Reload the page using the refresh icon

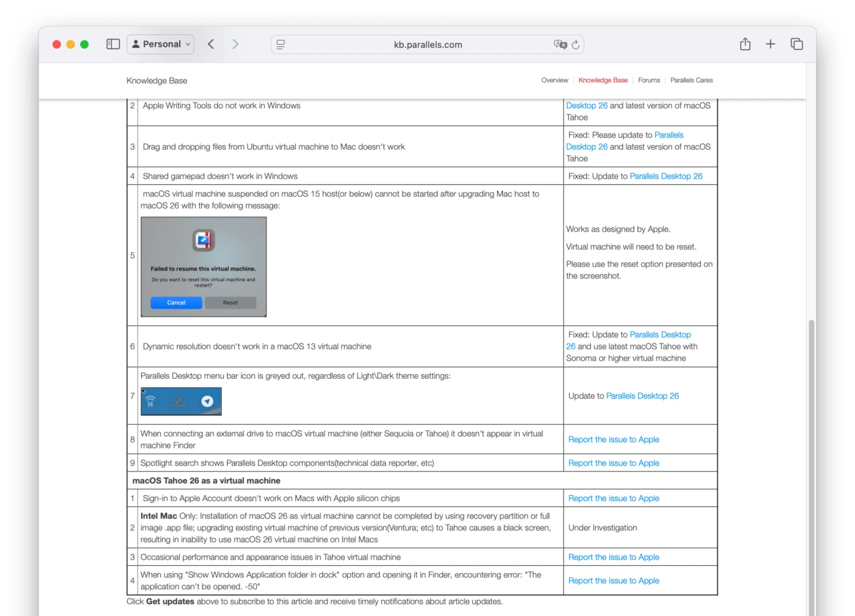pyautogui.click(x=575, y=44)
